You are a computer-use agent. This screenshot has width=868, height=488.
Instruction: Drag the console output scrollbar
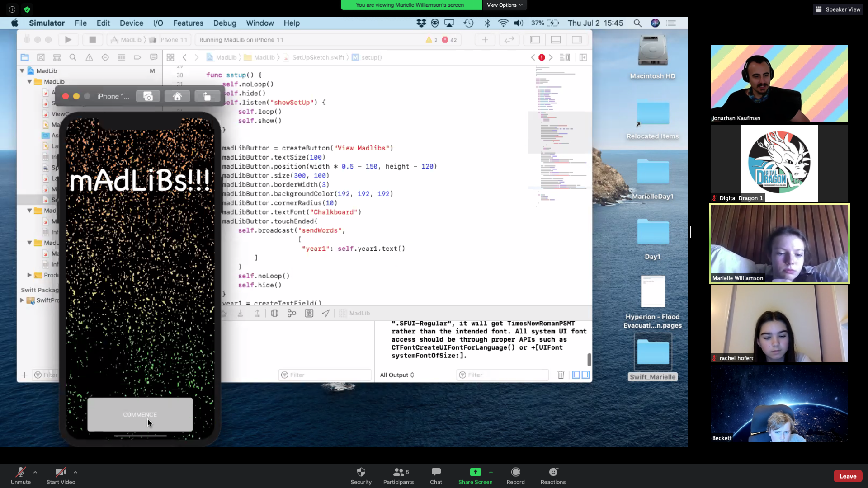(x=589, y=357)
